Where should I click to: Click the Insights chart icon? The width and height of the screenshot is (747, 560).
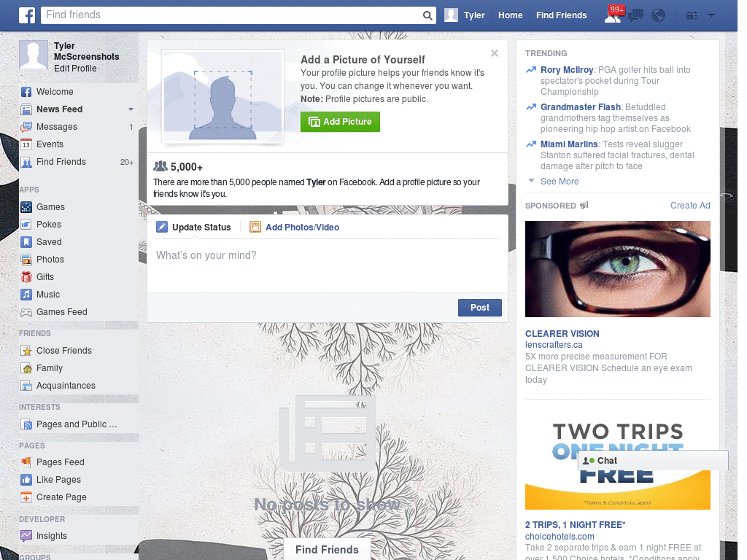tap(26, 536)
